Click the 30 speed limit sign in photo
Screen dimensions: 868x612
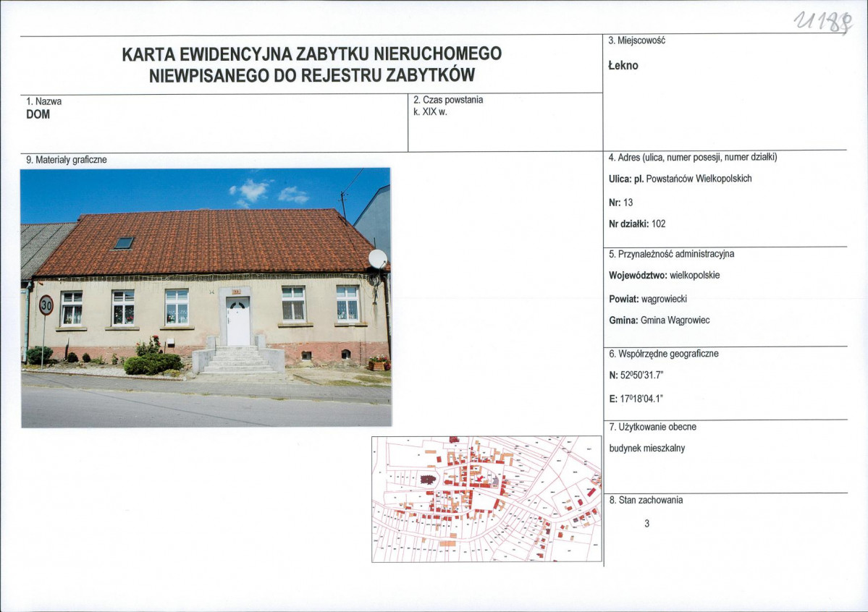click(46, 305)
